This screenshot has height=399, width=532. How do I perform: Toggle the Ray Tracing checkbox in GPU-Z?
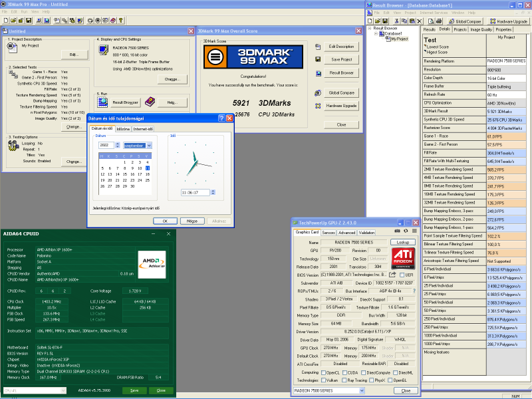344,380
